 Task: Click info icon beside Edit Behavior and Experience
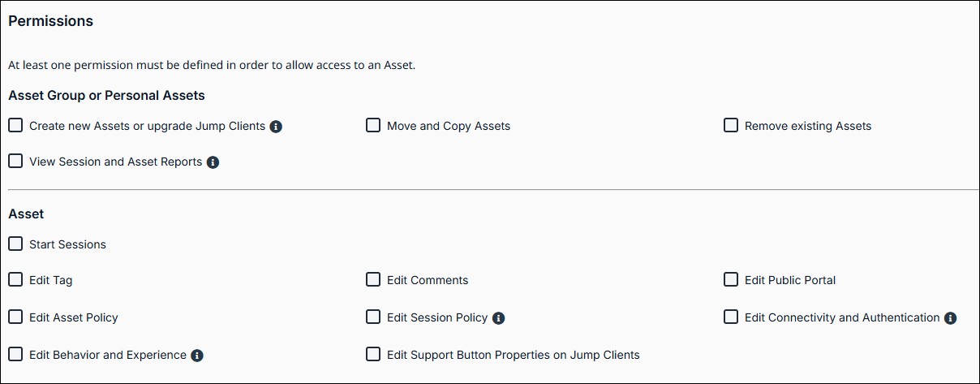(x=196, y=356)
